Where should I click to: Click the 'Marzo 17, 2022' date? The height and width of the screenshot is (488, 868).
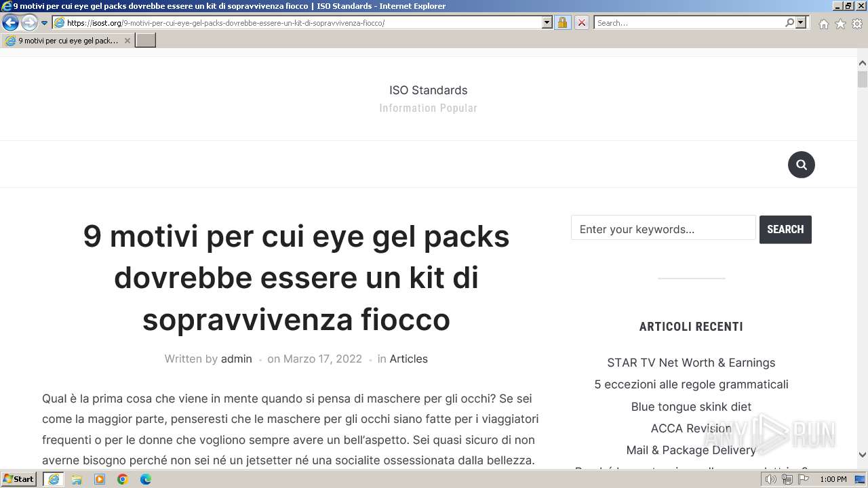pyautogui.click(x=323, y=359)
